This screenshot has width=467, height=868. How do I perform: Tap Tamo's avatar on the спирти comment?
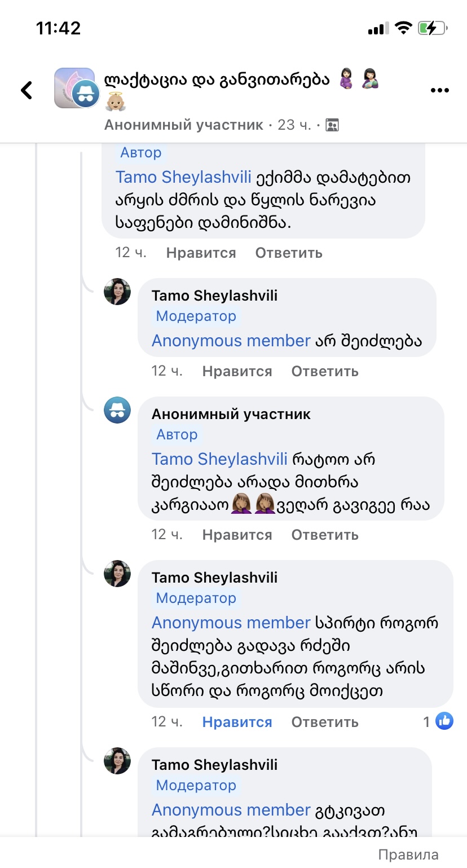point(117,574)
